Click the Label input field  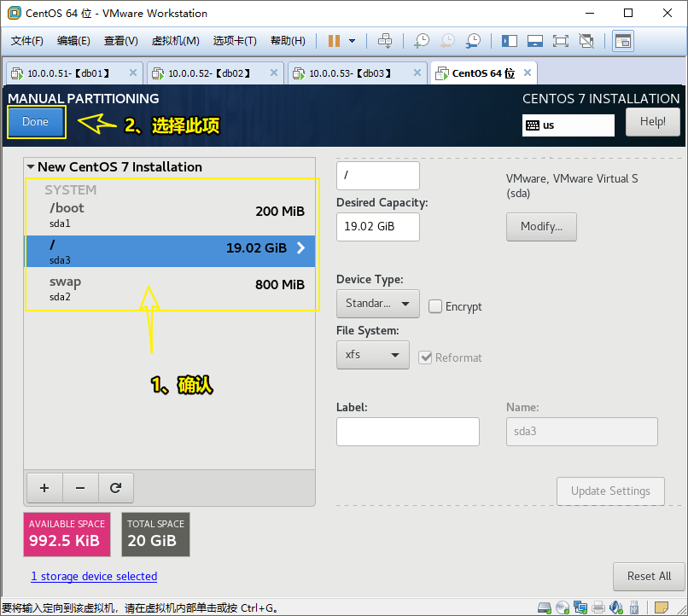408,432
